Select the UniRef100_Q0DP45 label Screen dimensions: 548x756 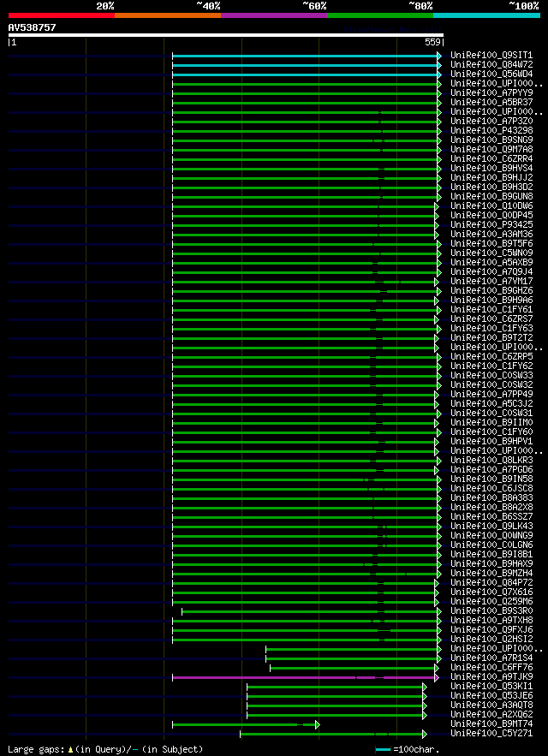click(x=491, y=216)
